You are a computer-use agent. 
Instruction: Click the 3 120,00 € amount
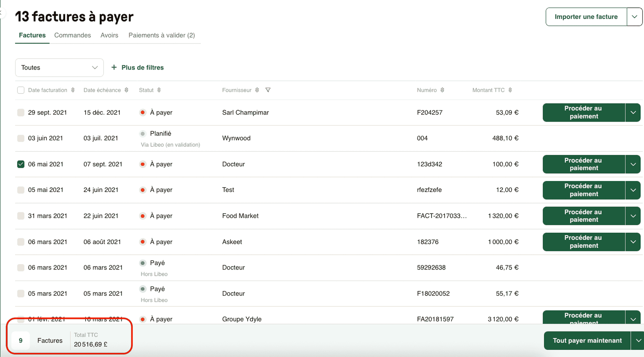click(503, 319)
